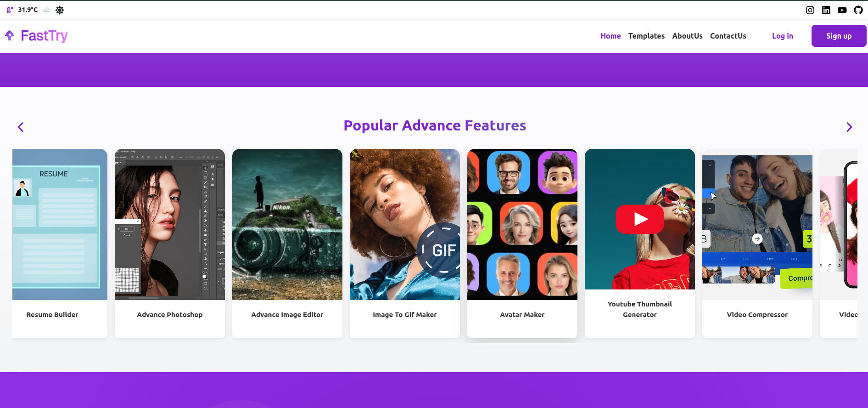The height and width of the screenshot is (408, 868).
Task: Click the Advance Photoshop title
Action: pyautogui.click(x=170, y=315)
